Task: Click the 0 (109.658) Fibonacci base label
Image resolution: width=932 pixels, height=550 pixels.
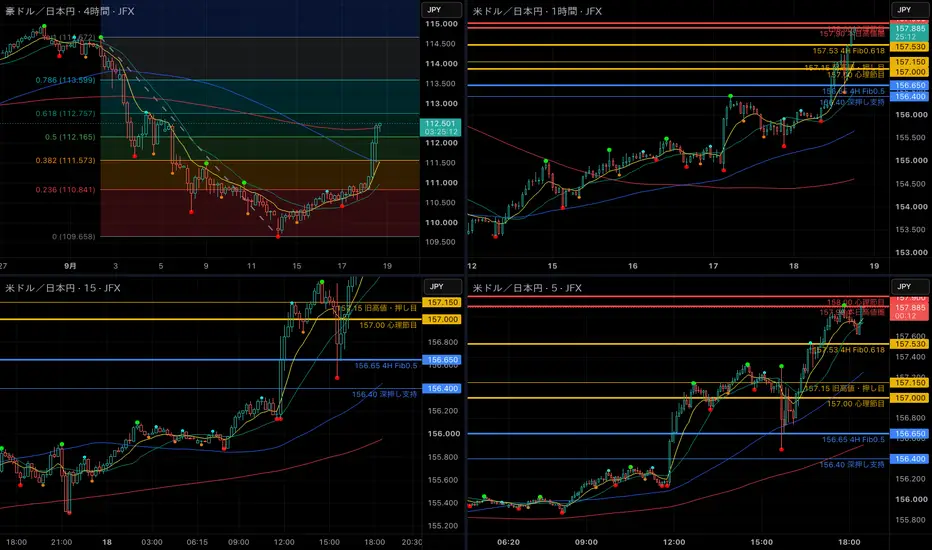Action: [x=73, y=237]
